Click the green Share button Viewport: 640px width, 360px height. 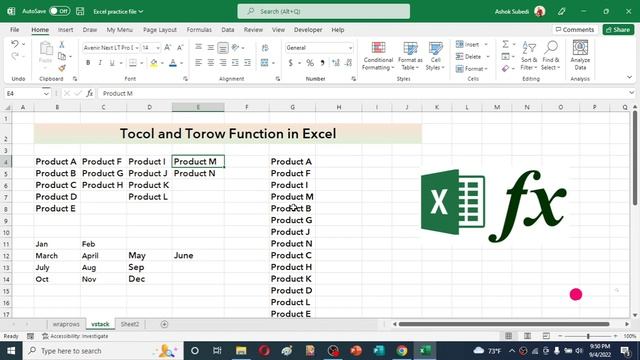coord(618,30)
